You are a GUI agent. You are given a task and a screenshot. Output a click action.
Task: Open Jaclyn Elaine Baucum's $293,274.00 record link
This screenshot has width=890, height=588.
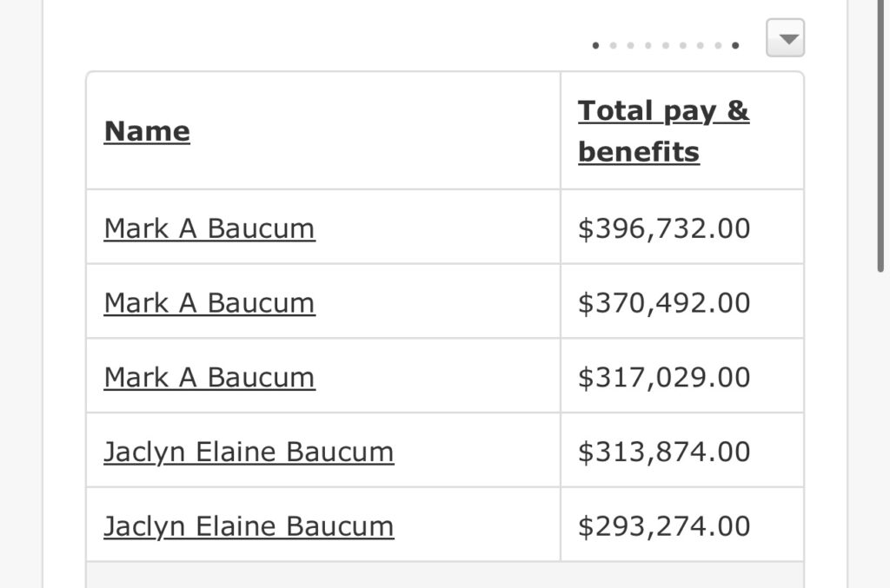coord(249,527)
